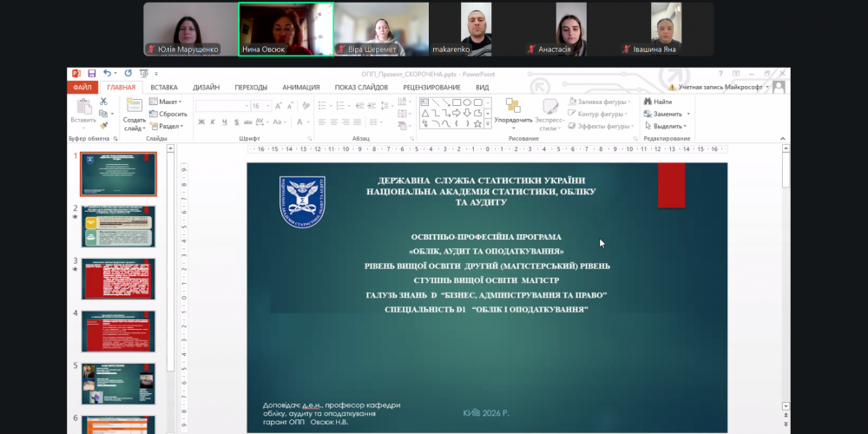Open Контур фигуры shape outline
Screen dimensions: 868x434
click(598, 114)
